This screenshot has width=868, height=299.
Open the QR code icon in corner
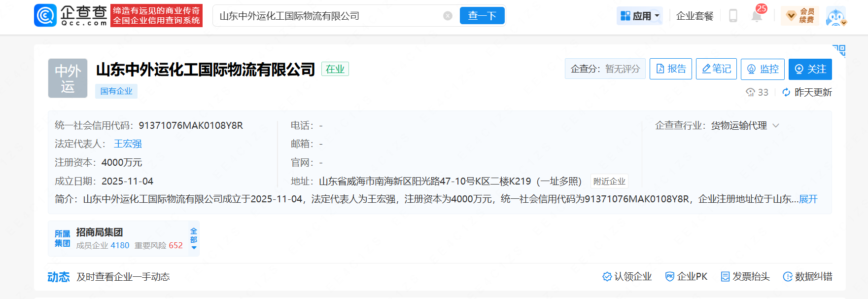tap(839, 50)
